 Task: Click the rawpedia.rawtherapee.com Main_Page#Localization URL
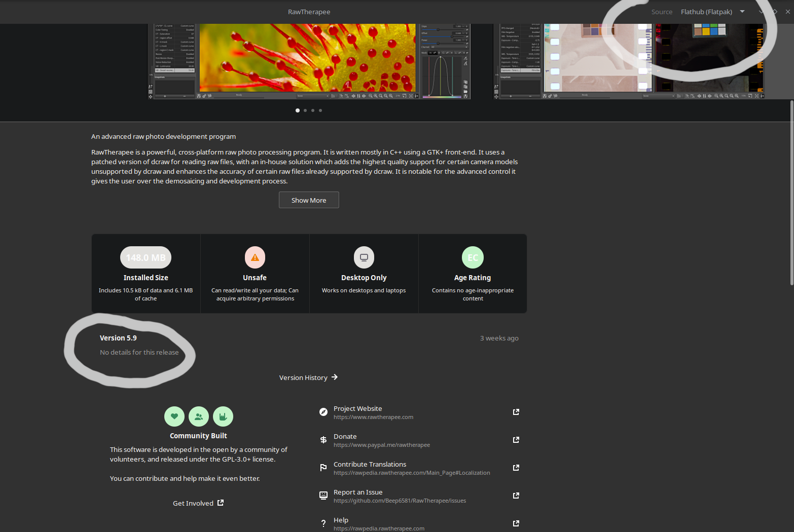(412, 473)
